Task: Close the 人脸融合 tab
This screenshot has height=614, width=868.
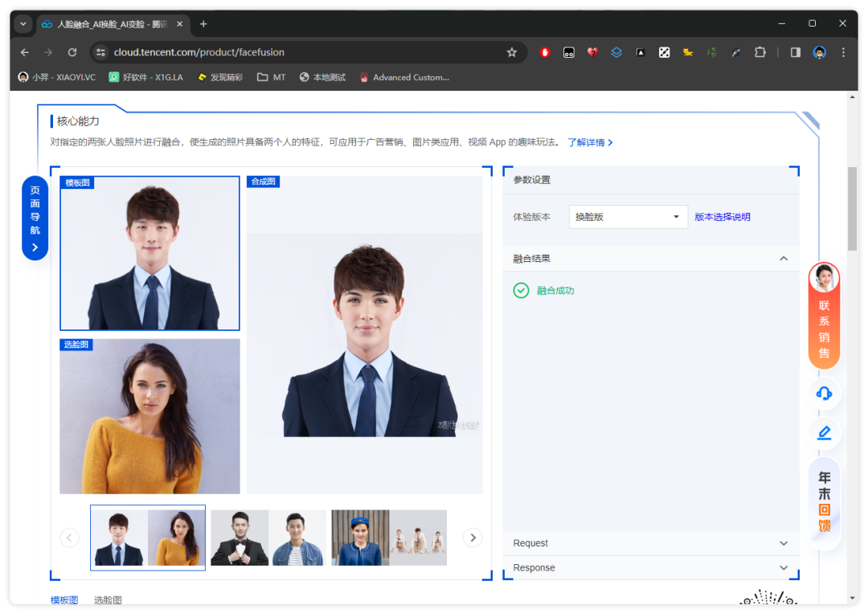Action: [179, 24]
